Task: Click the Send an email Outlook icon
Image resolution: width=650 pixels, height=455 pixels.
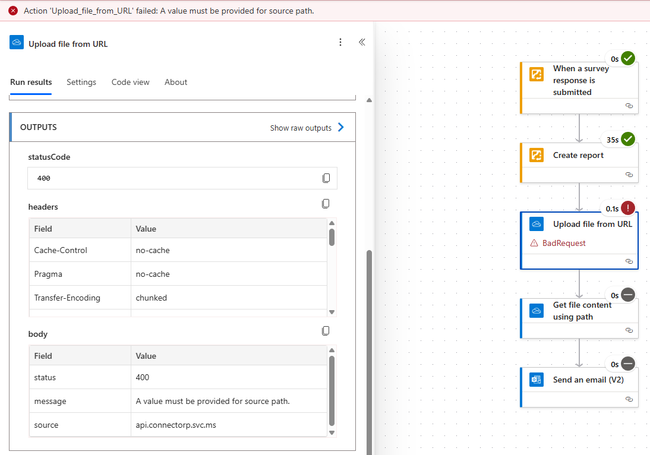Action: pyautogui.click(x=536, y=380)
